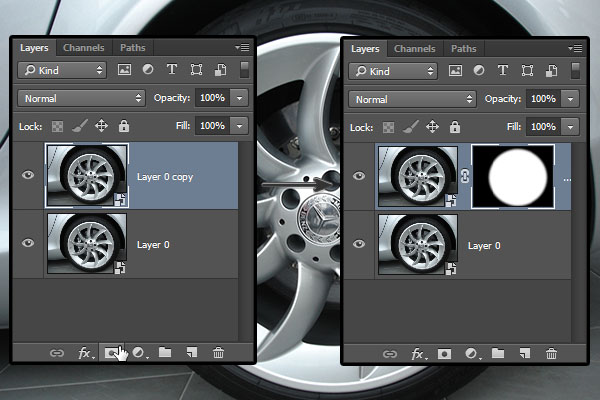This screenshot has height=400, width=600.
Task: Create new layer in right panel
Action: [524, 353]
